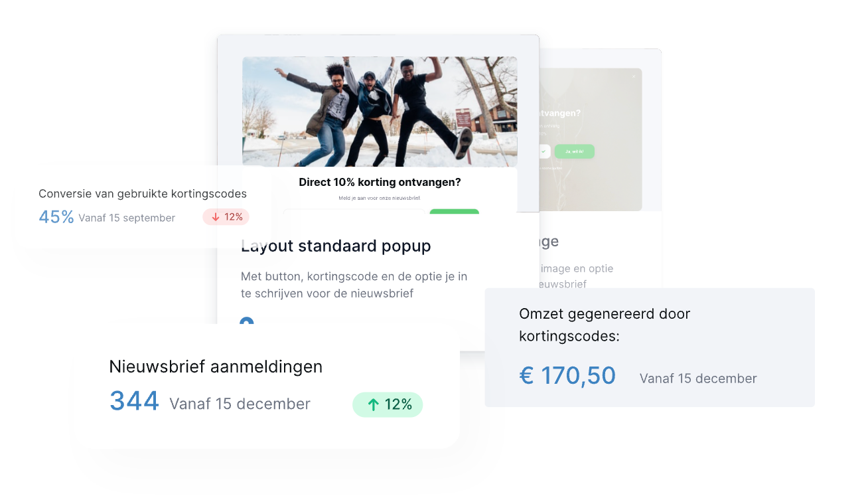
Task: Open the 'Nieuwsbrief aanmeldingen' card title
Action: tap(216, 367)
